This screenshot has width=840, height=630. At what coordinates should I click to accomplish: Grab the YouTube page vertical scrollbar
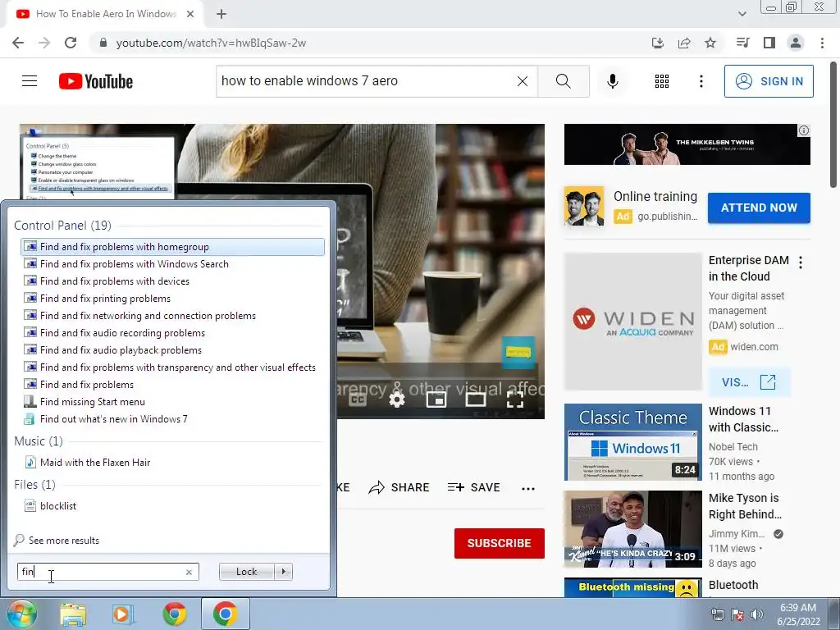[x=833, y=125]
